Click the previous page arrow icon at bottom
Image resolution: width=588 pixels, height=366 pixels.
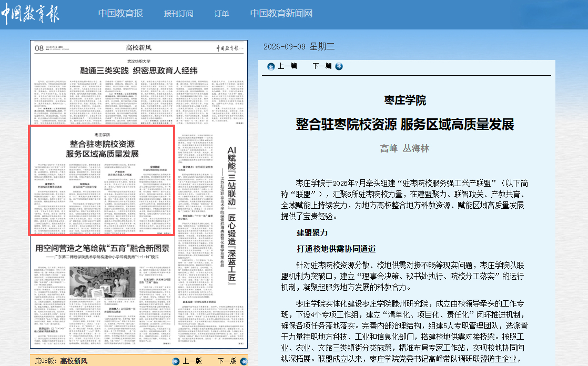point(176,361)
